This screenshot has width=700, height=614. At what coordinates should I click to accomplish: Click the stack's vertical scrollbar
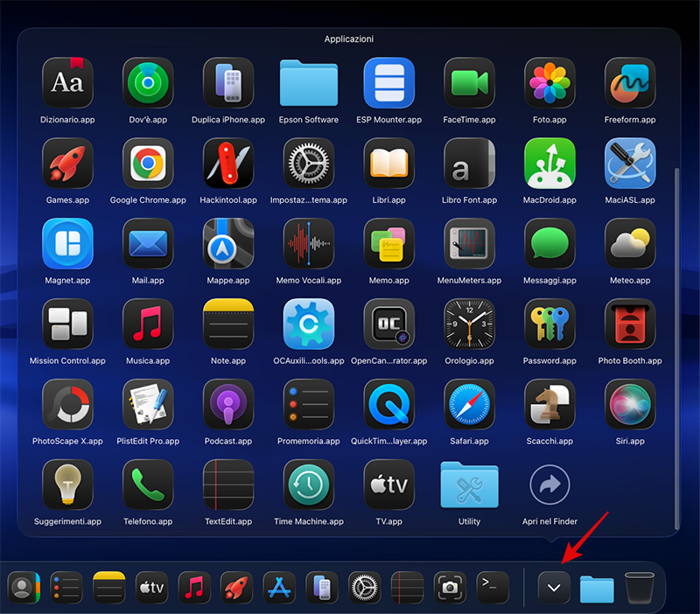(x=676, y=349)
